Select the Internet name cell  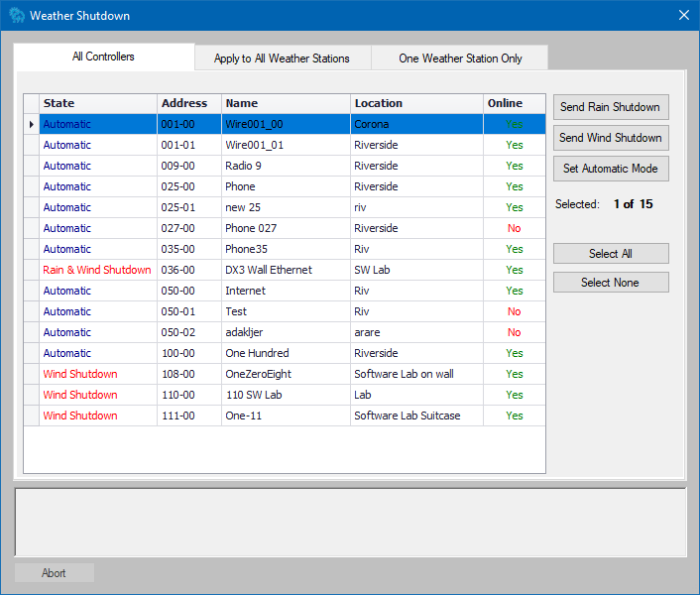pyautogui.click(x=286, y=291)
